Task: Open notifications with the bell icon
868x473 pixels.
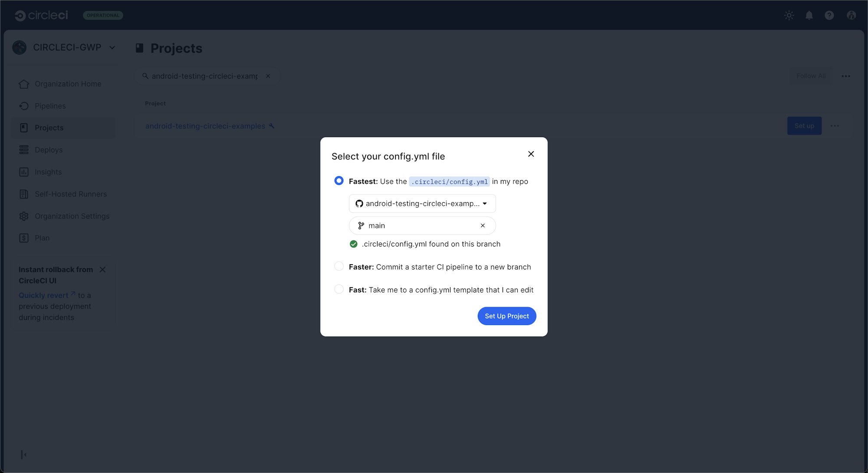Action: tap(809, 15)
